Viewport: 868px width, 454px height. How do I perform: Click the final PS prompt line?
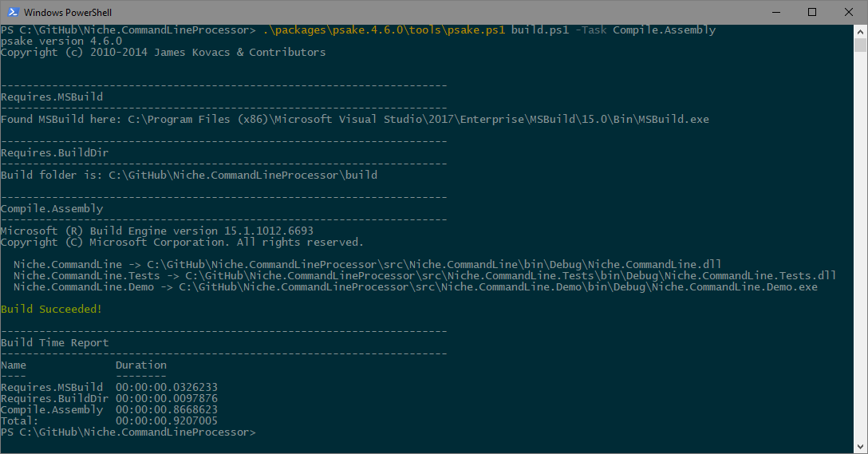pyautogui.click(x=128, y=432)
